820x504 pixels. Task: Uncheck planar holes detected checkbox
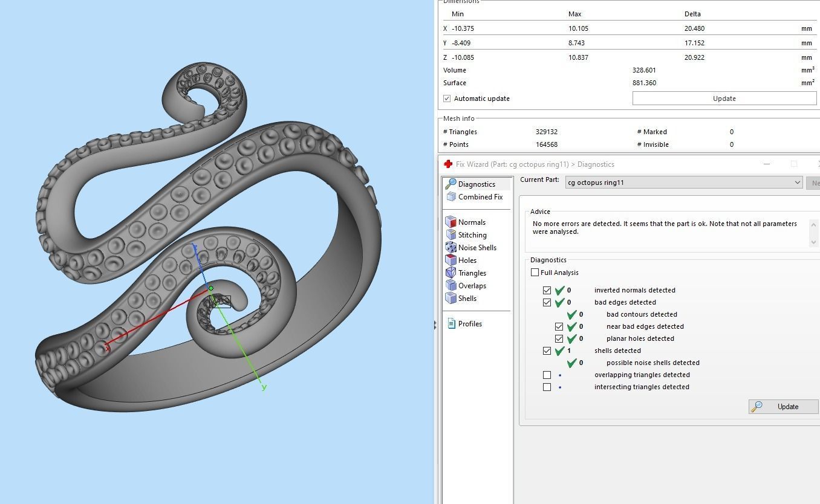[x=559, y=338]
